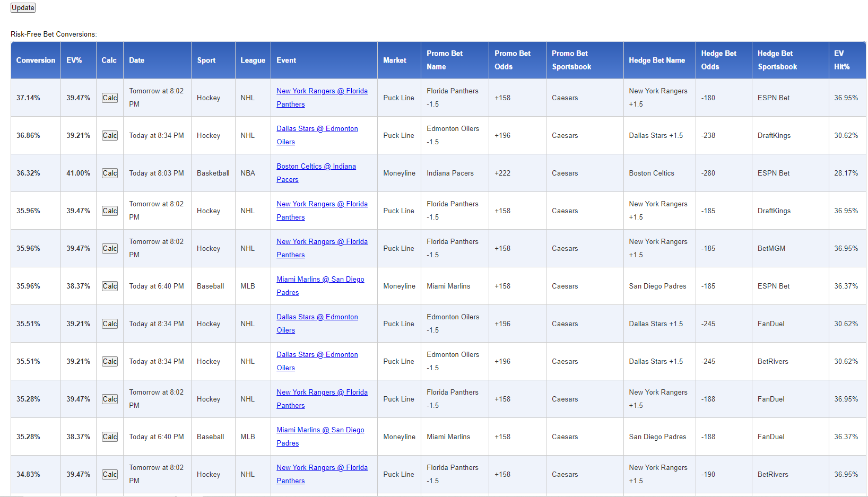Screen dimensions: 868x497
Task: Click the Risk-Free Bet Conversions heading
Action: (x=54, y=34)
